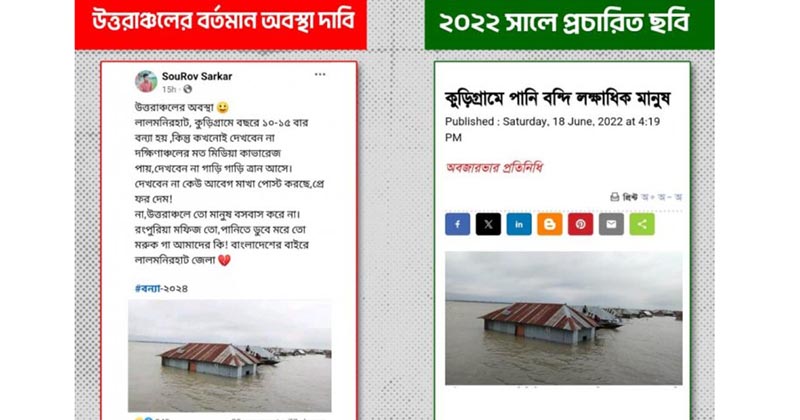Image resolution: width=800 pixels, height=420 pixels.
Task: Click the green ২০২২ সালে প্রচারিত ছবি banner
Action: tap(569, 24)
